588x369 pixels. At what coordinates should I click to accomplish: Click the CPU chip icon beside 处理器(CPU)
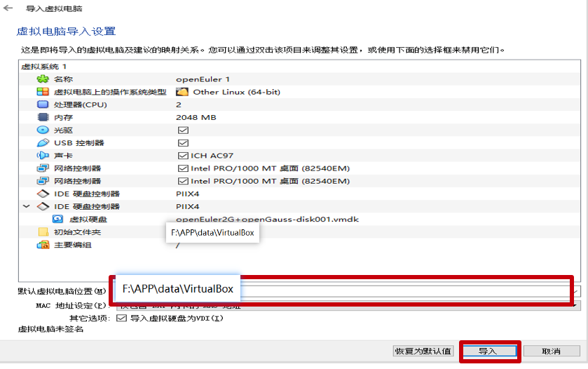[43, 105]
